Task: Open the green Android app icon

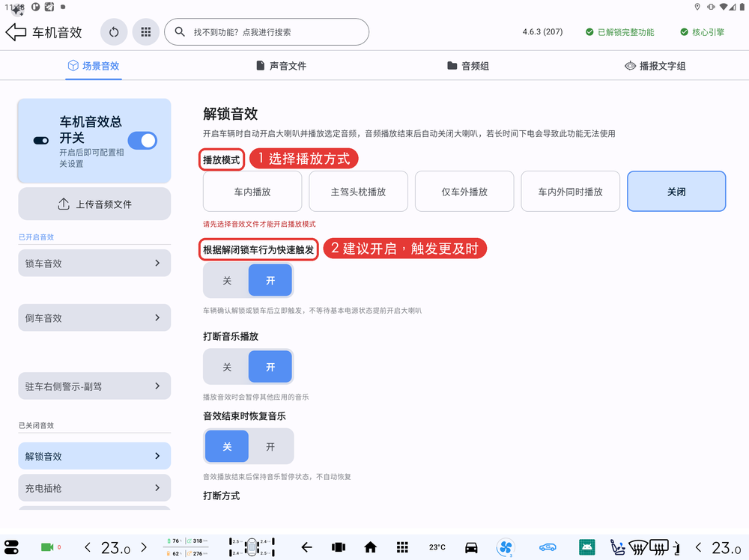Action: (x=587, y=547)
